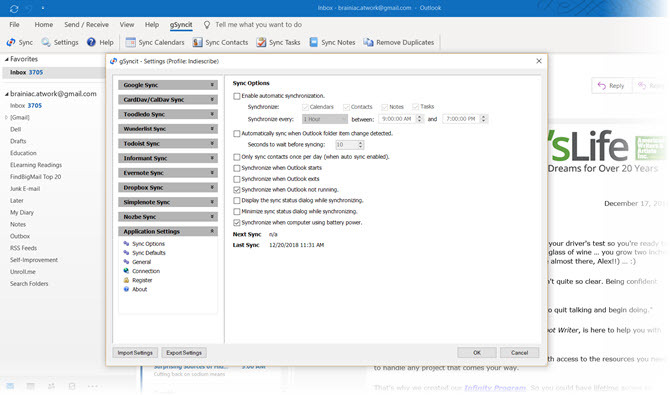Open the Junk E-mail folder
Viewport: 670px width, 395px height.
(x=25, y=189)
